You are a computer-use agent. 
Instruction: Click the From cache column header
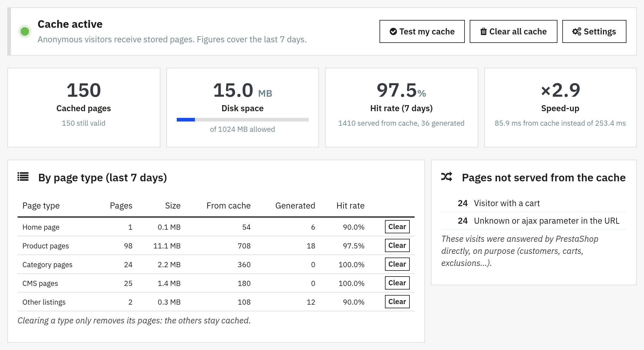tap(228, 206)
